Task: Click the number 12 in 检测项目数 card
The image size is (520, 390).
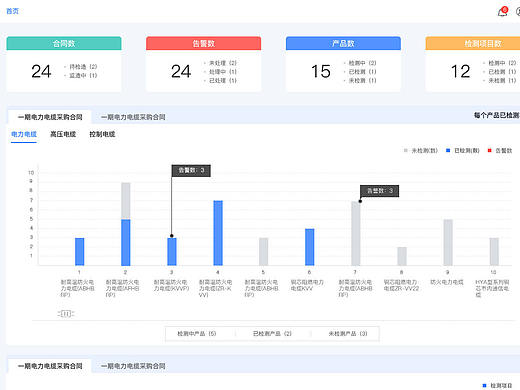Action: click(460, 71)
